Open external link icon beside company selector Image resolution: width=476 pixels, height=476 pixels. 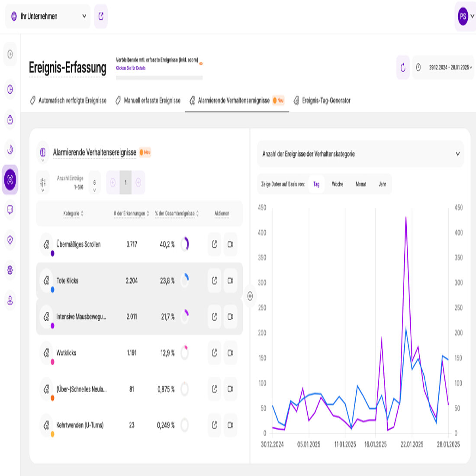point(101,16)
